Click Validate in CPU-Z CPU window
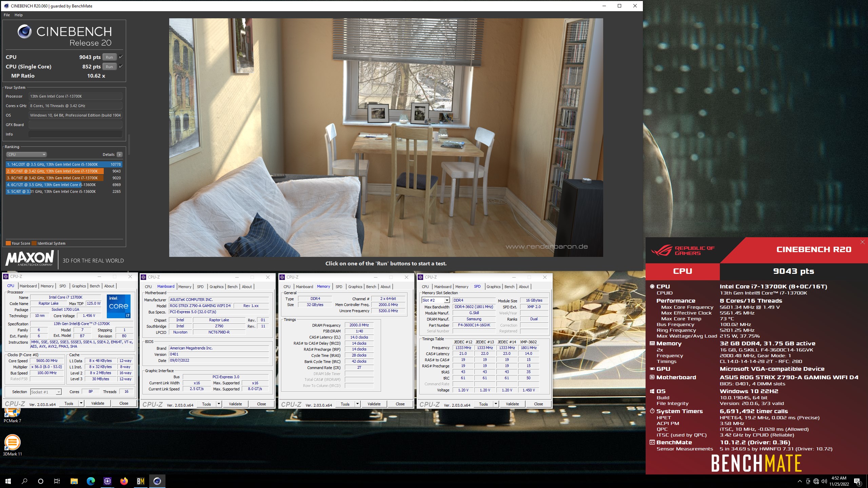 coord(98,403)
